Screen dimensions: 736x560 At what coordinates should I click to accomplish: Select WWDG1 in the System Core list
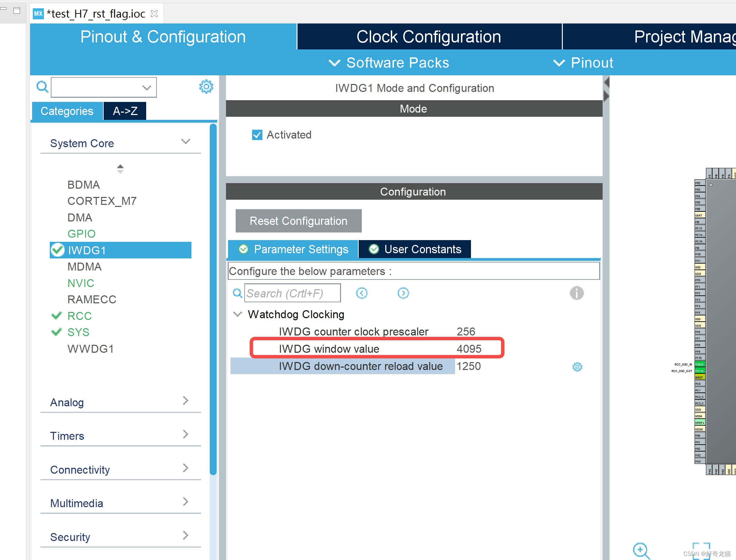tap(91, 349)
